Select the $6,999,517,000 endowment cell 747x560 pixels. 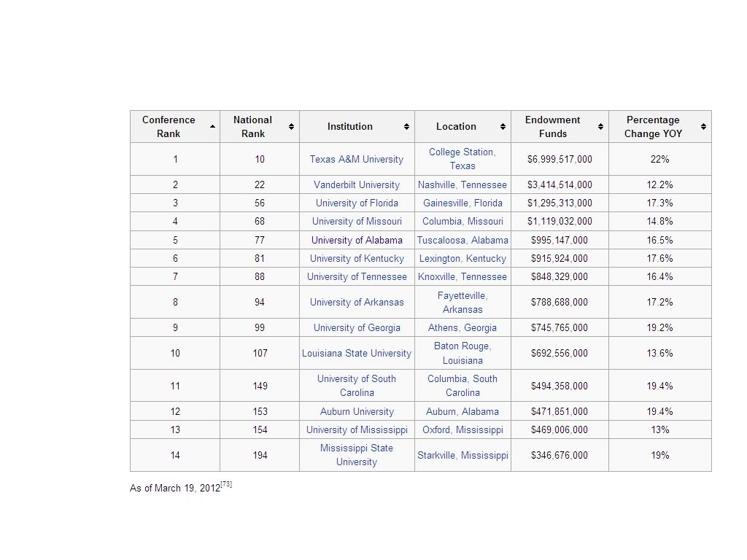560,160
